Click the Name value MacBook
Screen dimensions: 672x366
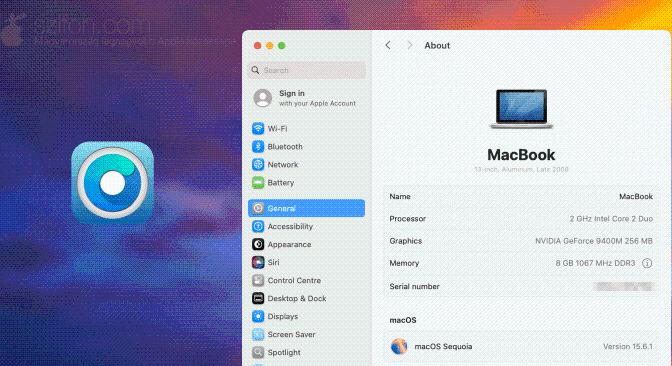coord(636,196)
